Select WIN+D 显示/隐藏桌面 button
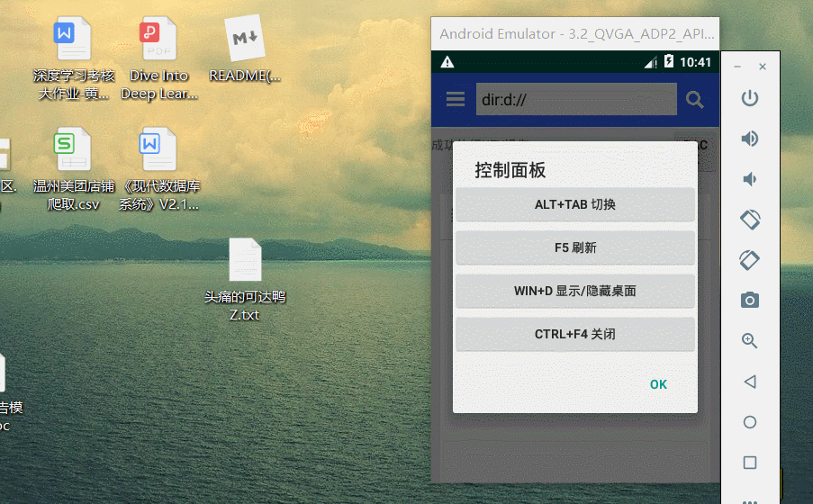Viewport: 813px width, 504px height. coord(575,291)
